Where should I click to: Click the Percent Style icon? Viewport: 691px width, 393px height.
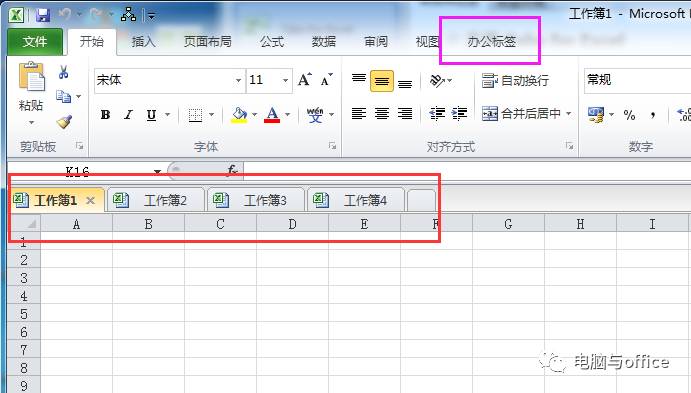(x=629, y=115)
